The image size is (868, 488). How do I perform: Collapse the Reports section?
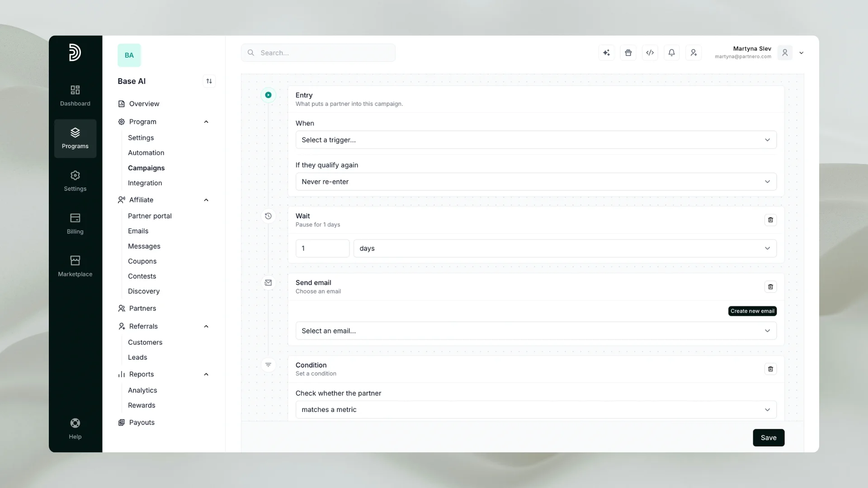206,375
